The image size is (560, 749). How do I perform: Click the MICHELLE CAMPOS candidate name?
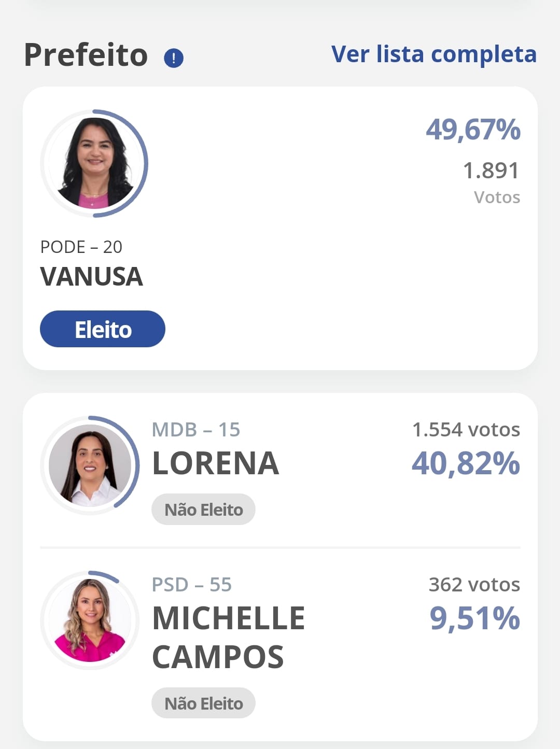pos(228,638)
